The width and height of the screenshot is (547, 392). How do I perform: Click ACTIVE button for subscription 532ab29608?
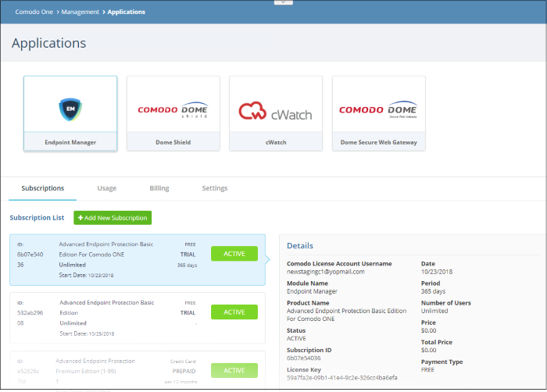click(x=234, y=312)
